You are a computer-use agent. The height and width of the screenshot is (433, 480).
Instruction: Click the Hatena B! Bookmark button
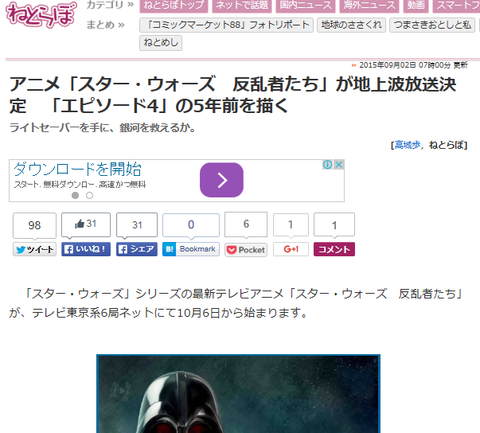(191, 249)
